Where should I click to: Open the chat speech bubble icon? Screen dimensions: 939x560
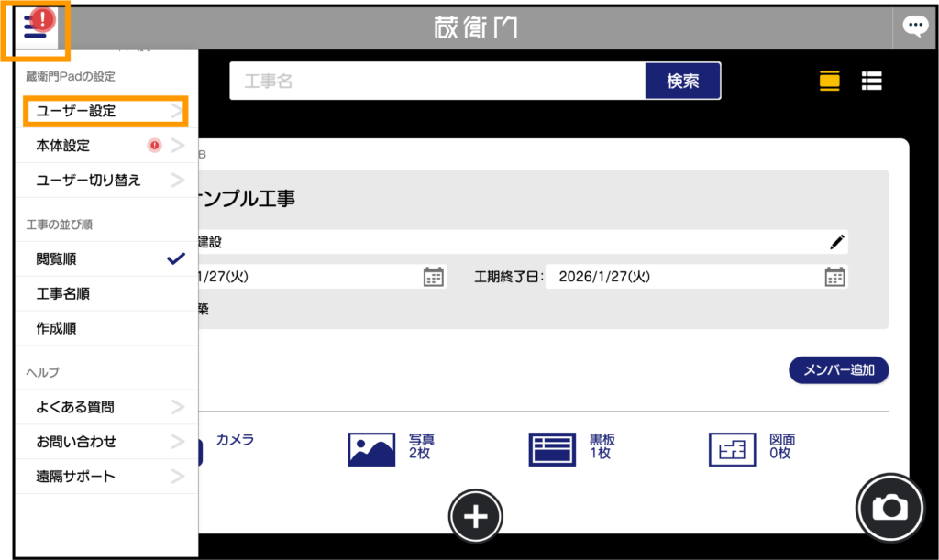915,27
